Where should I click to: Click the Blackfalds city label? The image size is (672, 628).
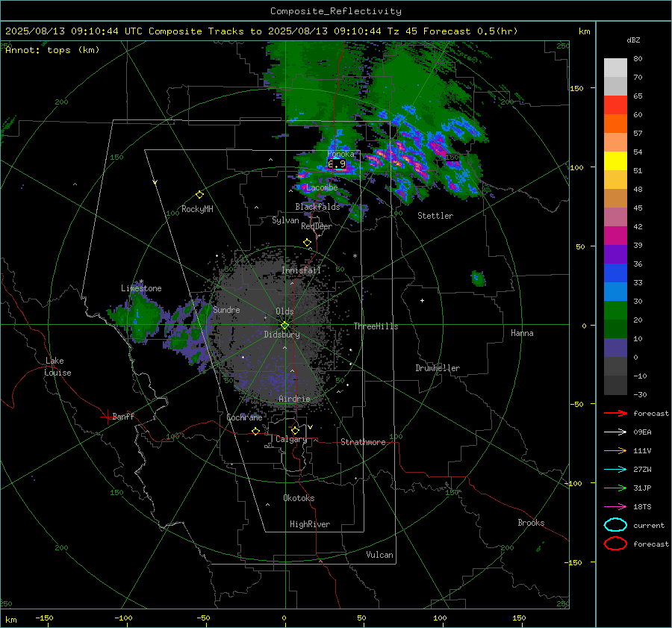(317, 207)
